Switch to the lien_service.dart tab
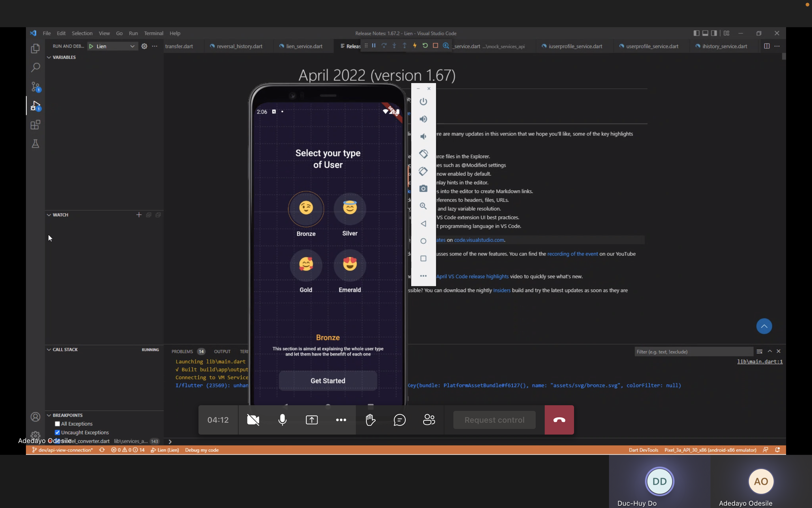 tap(304, 46)
